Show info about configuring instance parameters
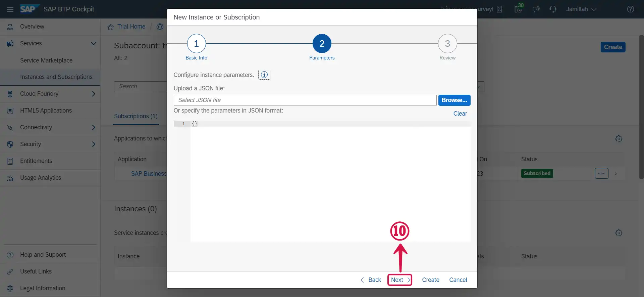 pyautogui.click(x=264, y=75)
